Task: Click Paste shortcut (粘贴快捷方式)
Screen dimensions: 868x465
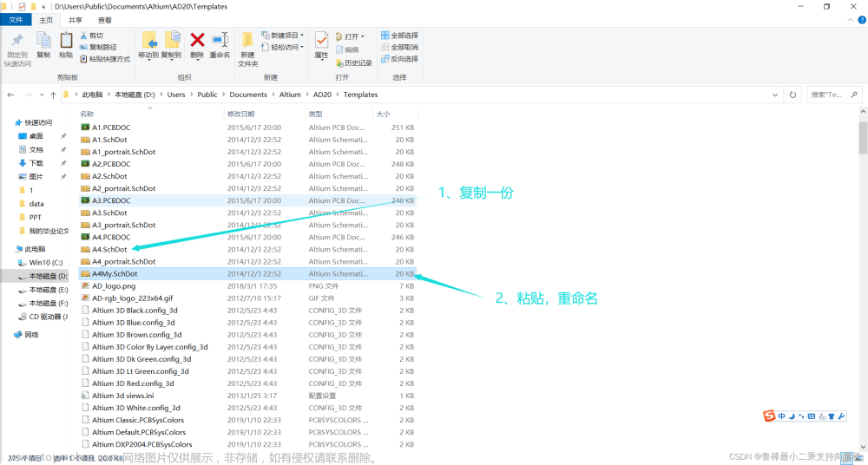Action: tap(105, 59)
